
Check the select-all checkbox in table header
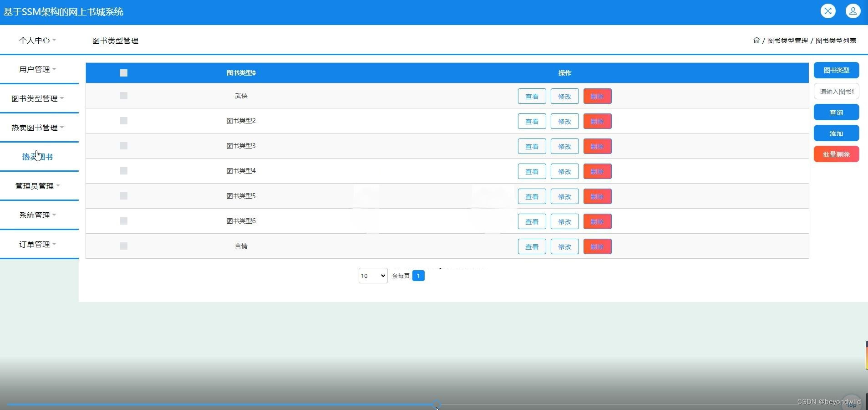tap(123, 72)
